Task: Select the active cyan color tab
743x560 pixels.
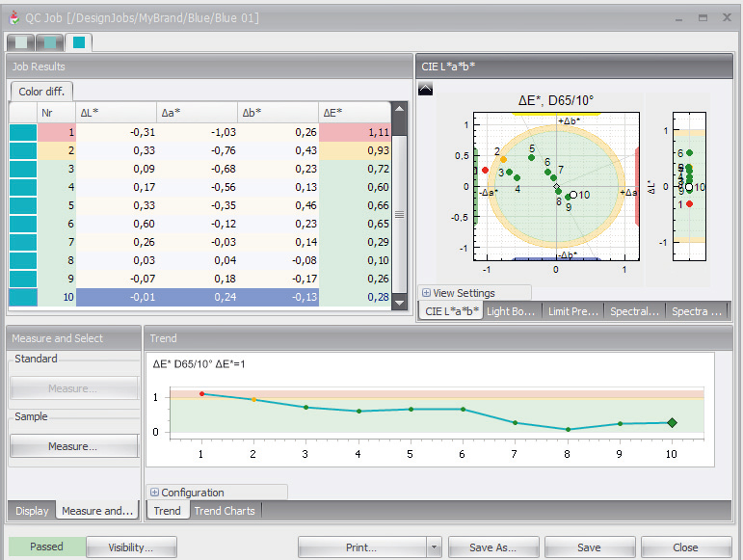Action: click(79, 42)
